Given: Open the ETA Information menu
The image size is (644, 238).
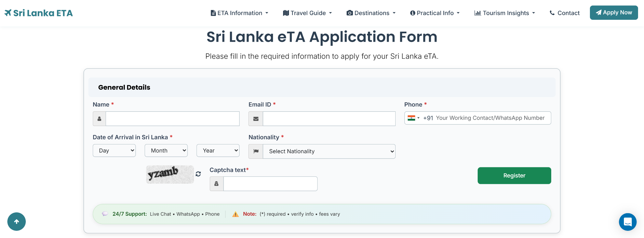Looking at the screenshot, I should (x=239, y=13).
